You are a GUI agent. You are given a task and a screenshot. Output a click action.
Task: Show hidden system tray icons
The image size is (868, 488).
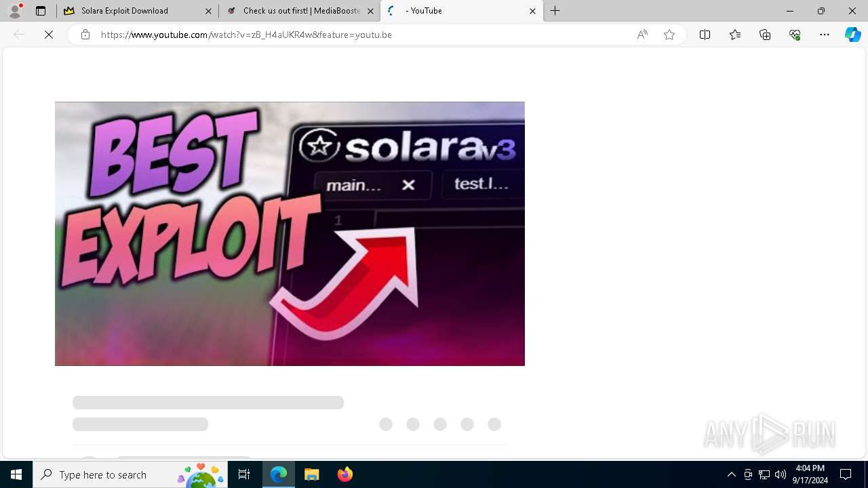pos(732,474)
